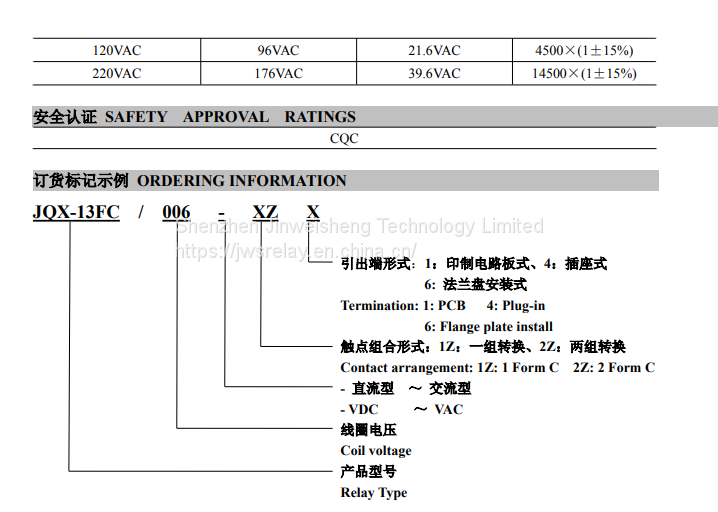Click the XZ contact arrangement code
The height and width of the screenshot is (512, 718).
[264, 211]
